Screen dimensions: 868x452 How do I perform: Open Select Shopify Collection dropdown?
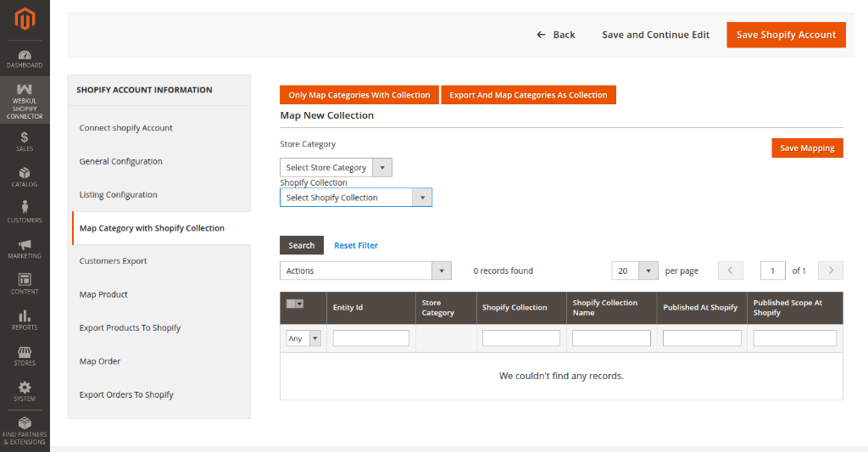click(x=356, y=198)
